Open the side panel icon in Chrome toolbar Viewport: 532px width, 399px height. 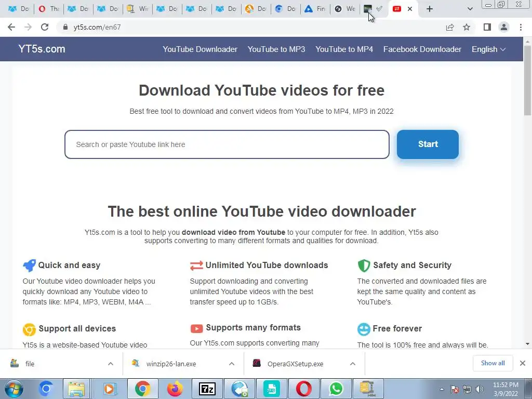click(x=487, y=27)
